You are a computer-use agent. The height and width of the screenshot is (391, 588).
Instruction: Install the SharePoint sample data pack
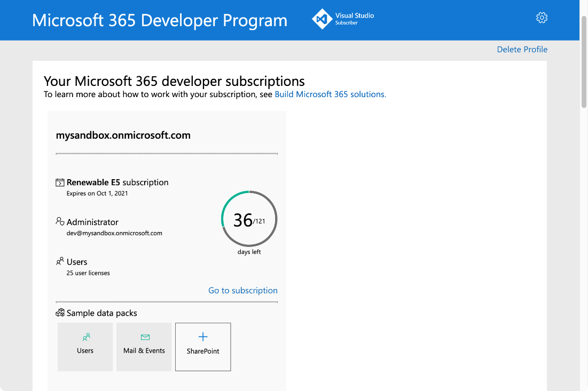pyautogui.click(x=203, y=347)
